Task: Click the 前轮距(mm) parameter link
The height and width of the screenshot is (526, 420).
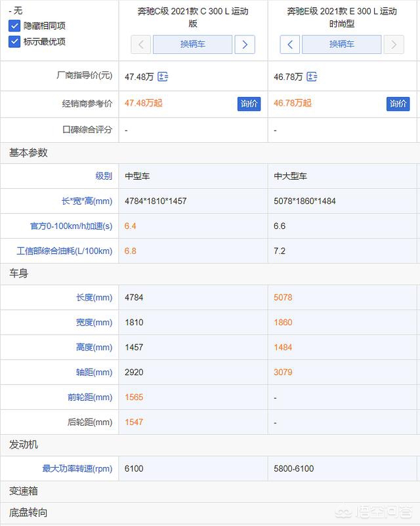Action: [x=90, y=397]
